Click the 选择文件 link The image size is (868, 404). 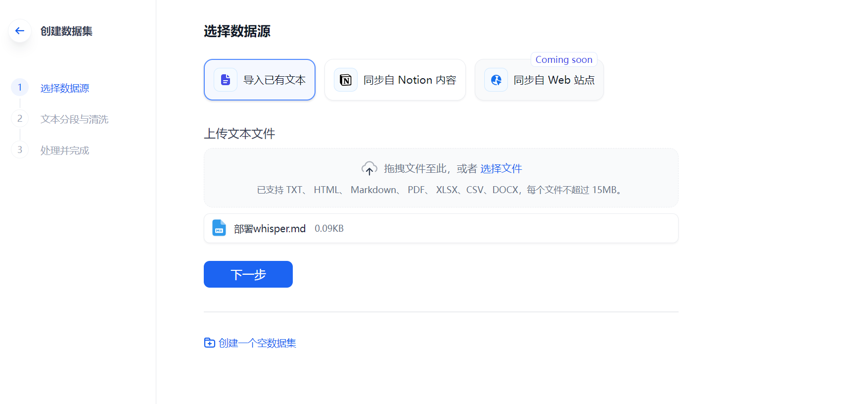501,168
